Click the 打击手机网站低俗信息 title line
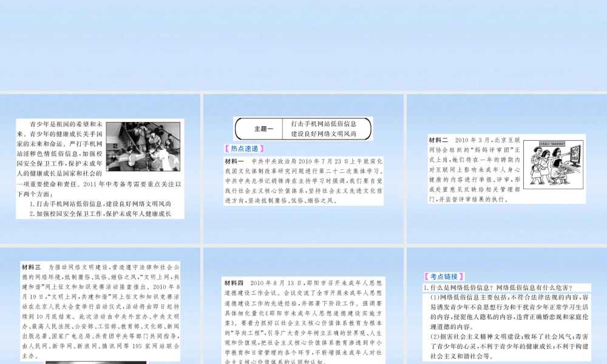Viewport: 607px width, 364px height. [324, 124]
